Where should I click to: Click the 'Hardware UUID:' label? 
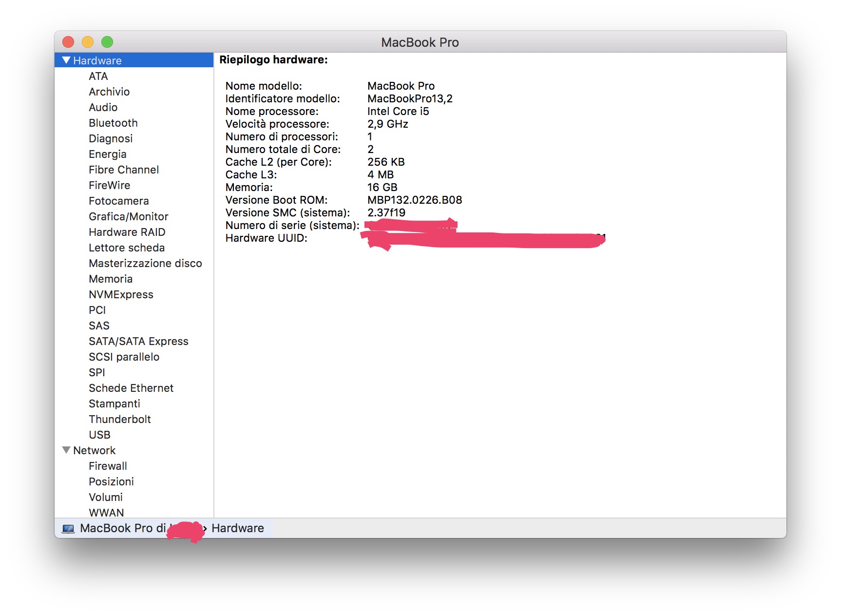[266, 238]
